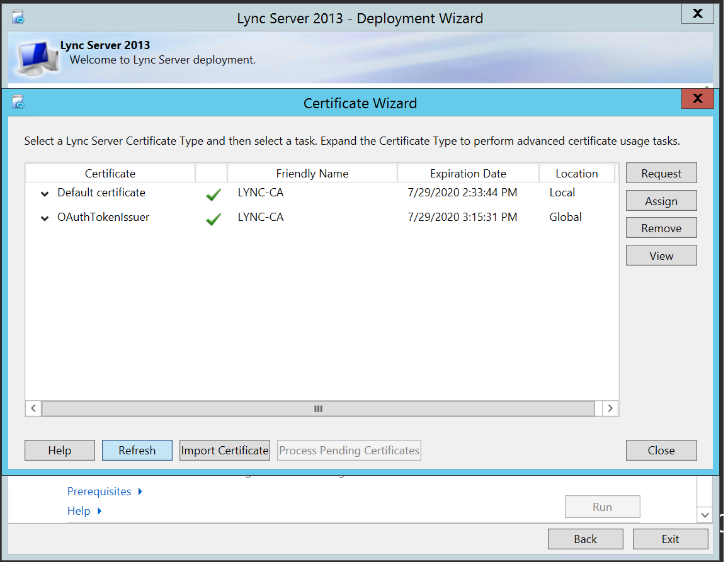
Task: Expand the Help arrow in Deployment Wizard
Action: pos(100,511)
